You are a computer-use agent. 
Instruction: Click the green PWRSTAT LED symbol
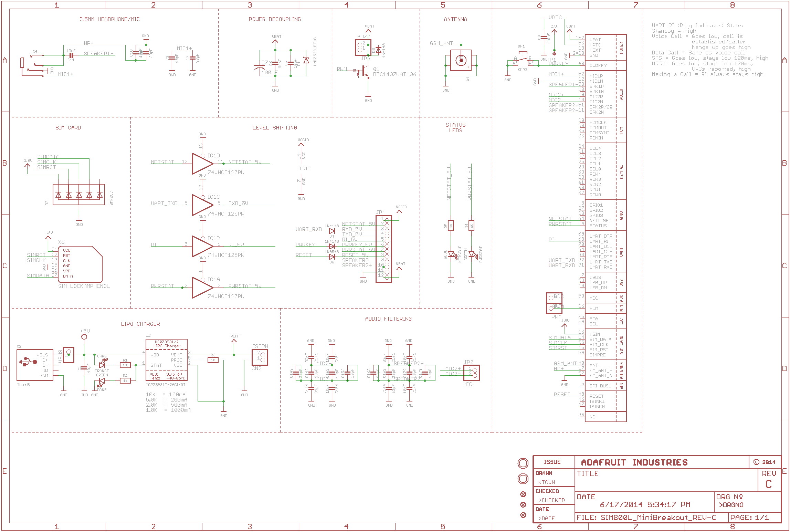[473, 255]
